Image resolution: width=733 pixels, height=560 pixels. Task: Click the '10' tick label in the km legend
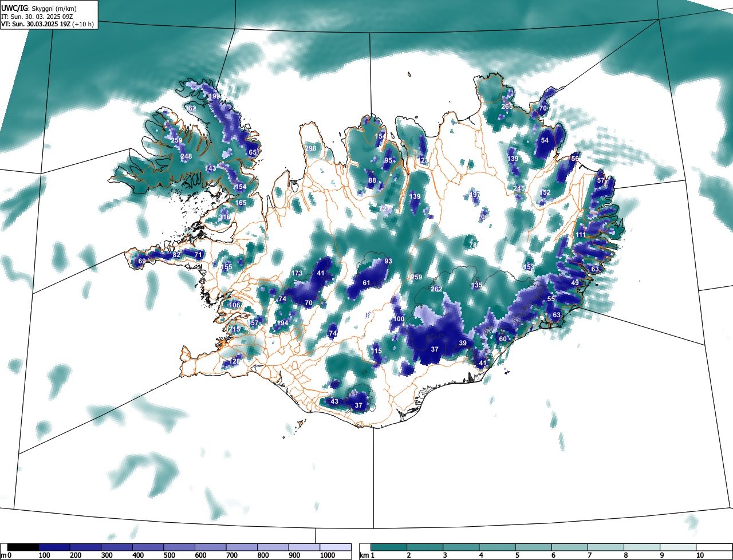pos(700,555)
